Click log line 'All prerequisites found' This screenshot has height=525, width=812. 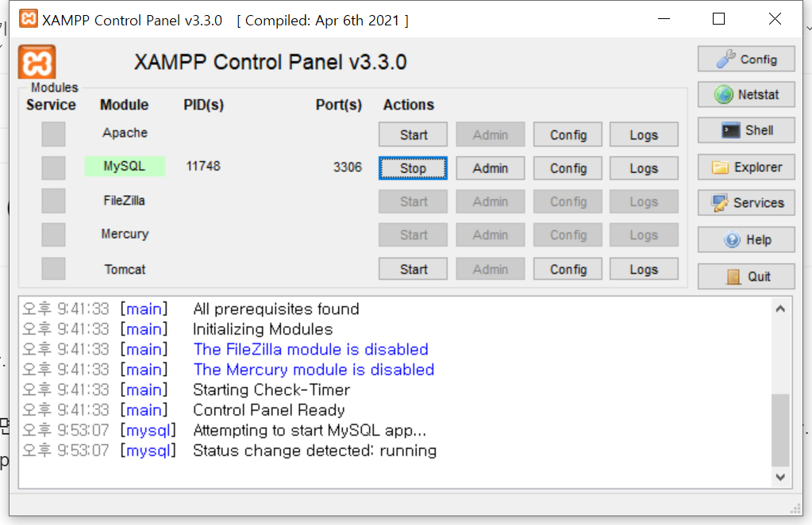point(276,308)
